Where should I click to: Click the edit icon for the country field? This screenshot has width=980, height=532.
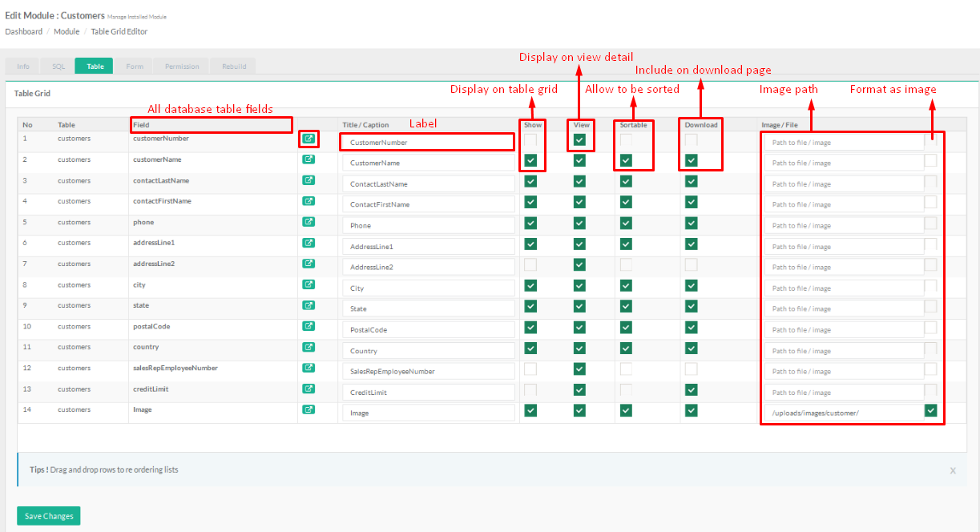point(309,347)
